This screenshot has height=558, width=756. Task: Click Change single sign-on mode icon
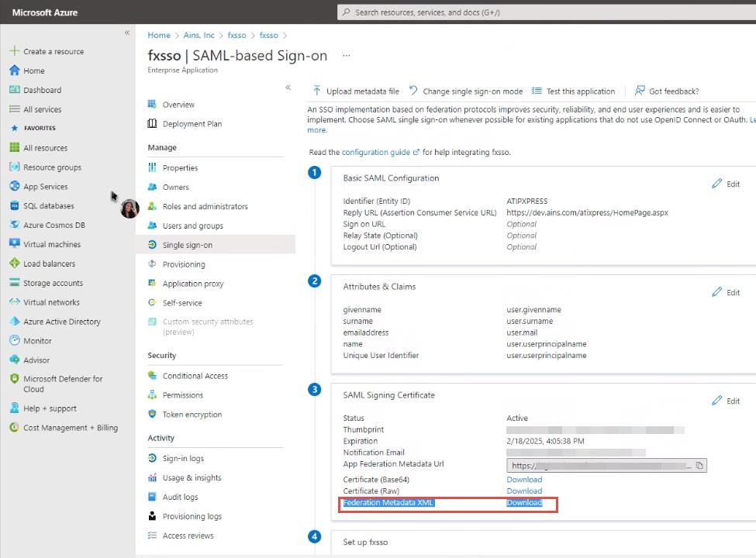click(x=413, y=91)
